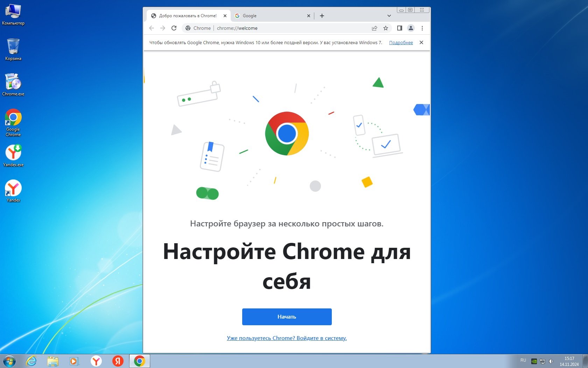This screenshot has width=588, height=368.
Task: Click the forward navigation arrow in Chrome
Action: point(163,28)
